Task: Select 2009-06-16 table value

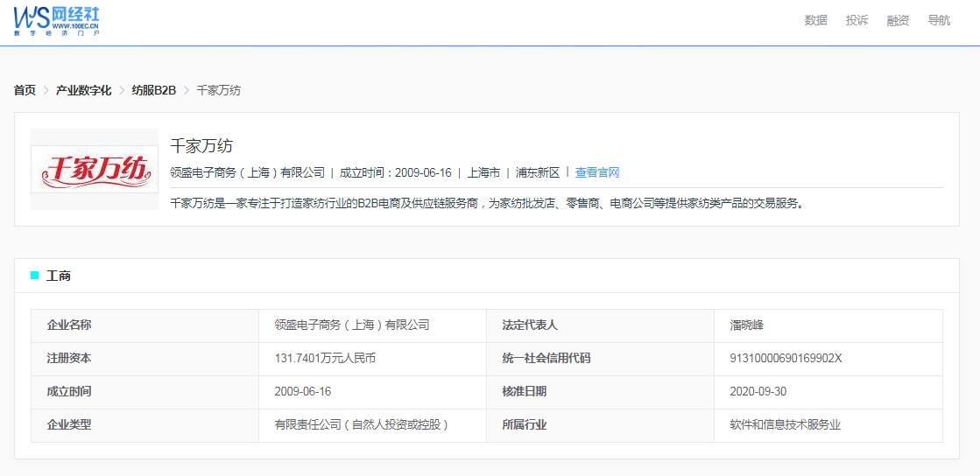Action: (x=302, y=392)
